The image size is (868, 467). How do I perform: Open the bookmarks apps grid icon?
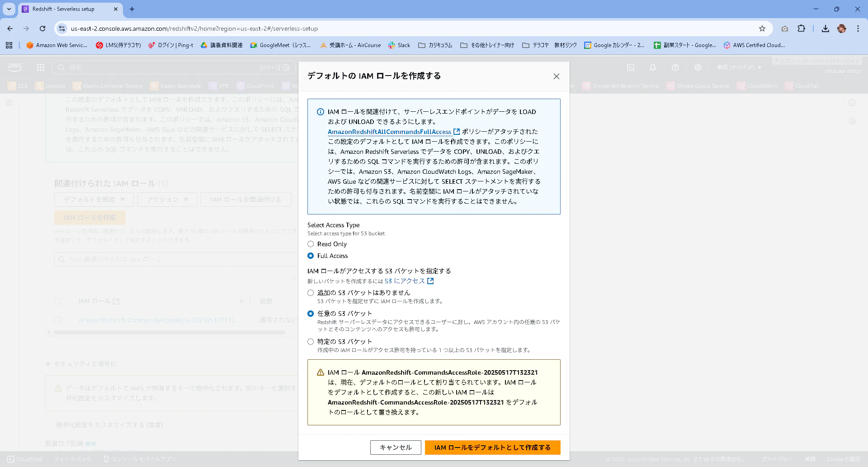(x=9, y=45)
